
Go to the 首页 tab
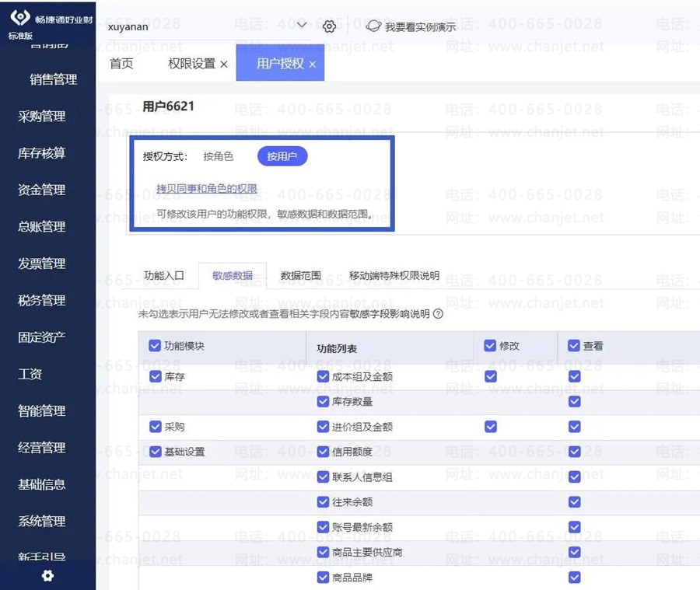click(x=121, y=64)
